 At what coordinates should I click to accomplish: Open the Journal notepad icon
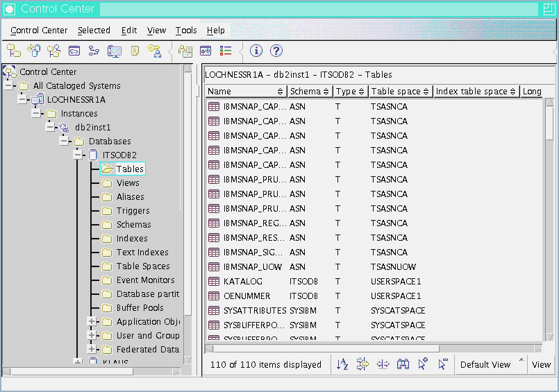(135, 51)
